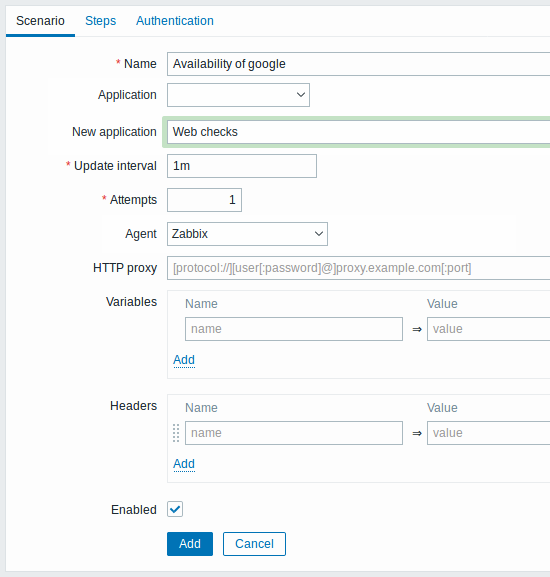Click the Add link under Headers

pos(184,464)
